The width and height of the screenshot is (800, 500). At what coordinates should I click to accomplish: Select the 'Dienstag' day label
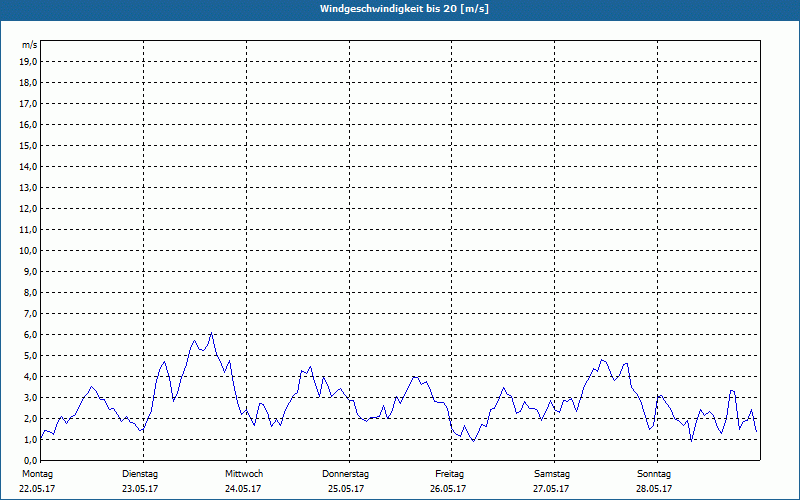[140, 474]
